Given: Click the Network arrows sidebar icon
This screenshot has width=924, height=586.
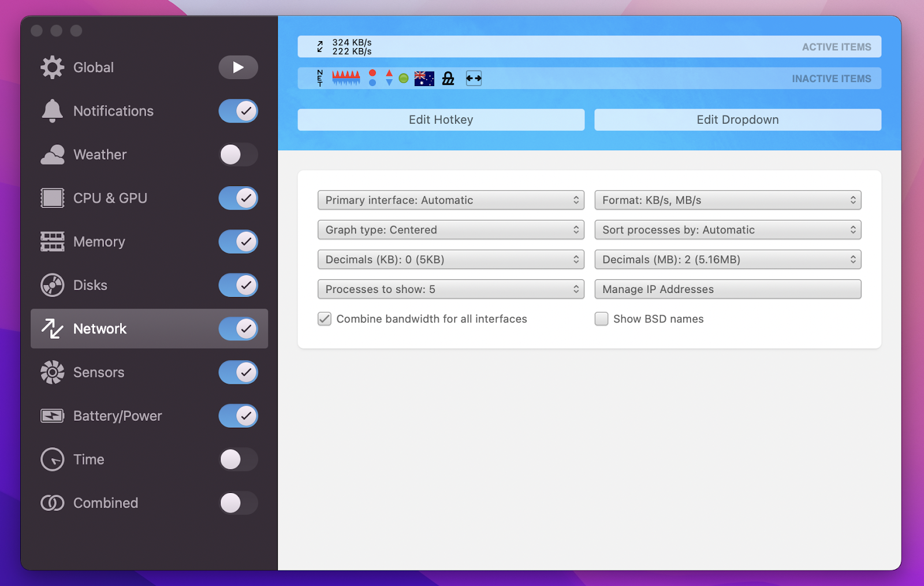Looking at the screenshot, I should (x=53, y=329).
